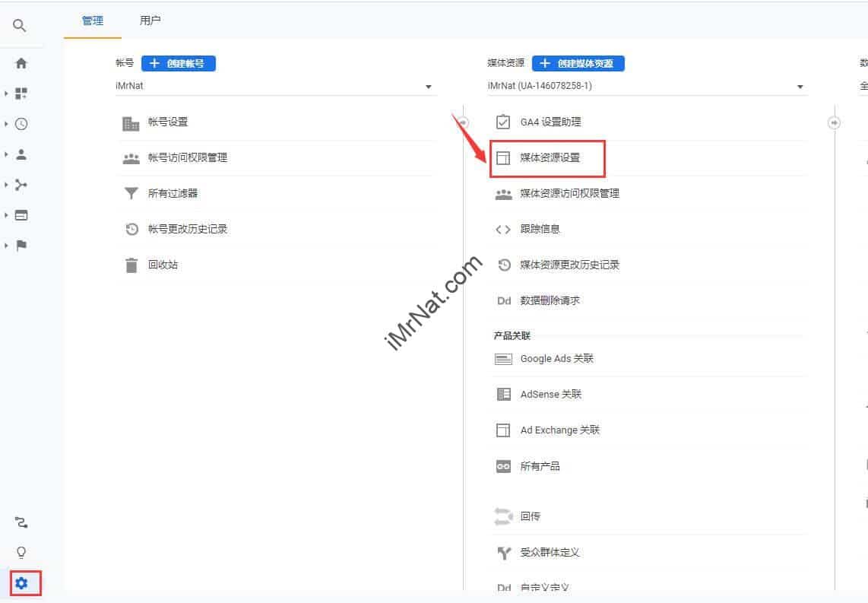Click the code brackets icon for 跟踪信息
Viewport: 868px width, 603px height.
coord(503,229)
